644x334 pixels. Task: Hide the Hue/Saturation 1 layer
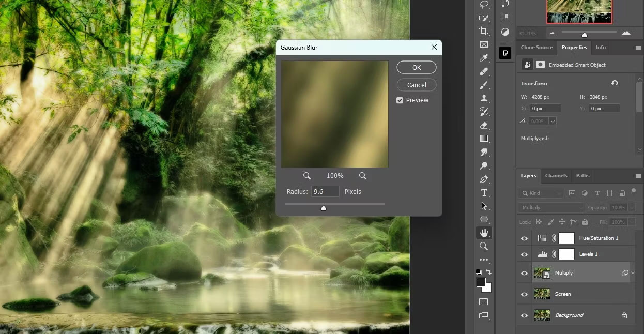[524, 238]
